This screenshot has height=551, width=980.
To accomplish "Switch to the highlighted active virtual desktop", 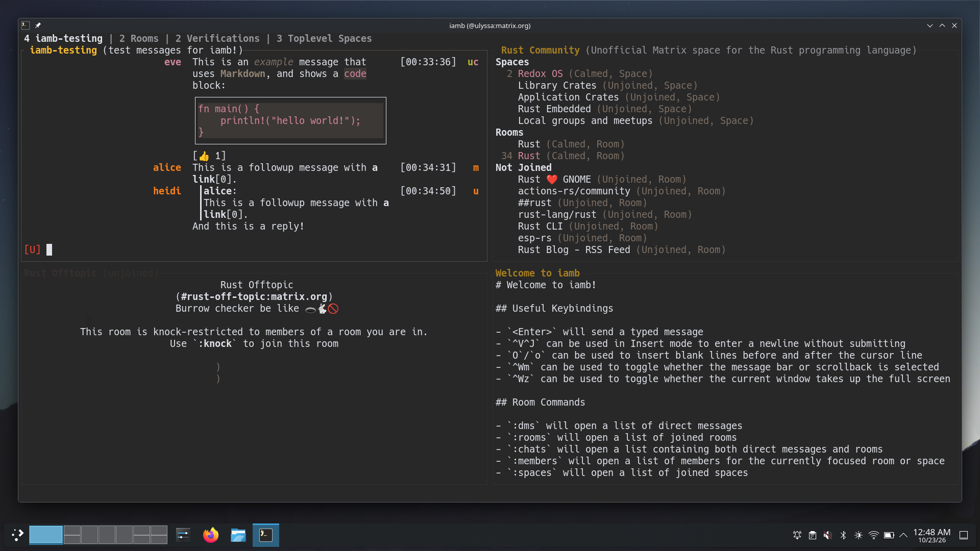I will pyautogui.click(x=46, y=535).
